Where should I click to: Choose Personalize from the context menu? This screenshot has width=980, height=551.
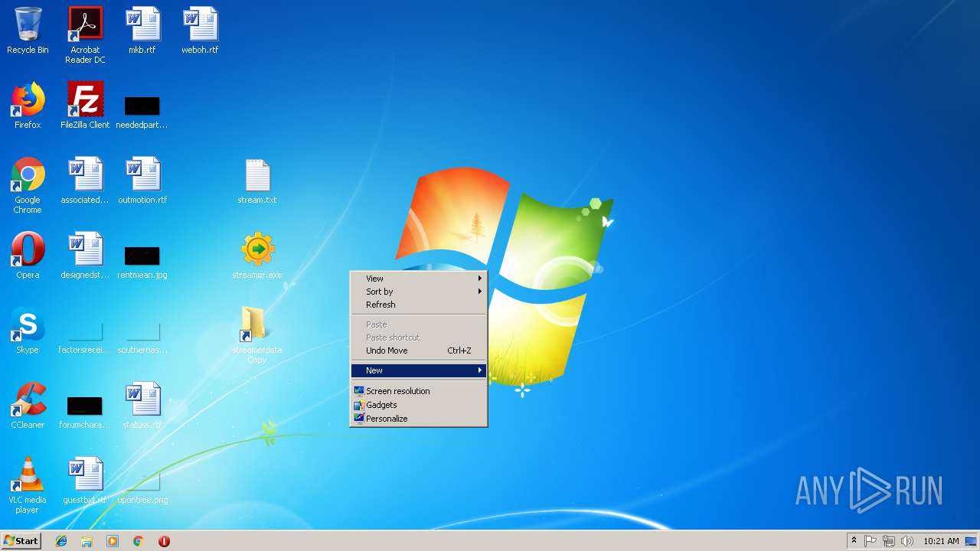(x=418, y=419)
